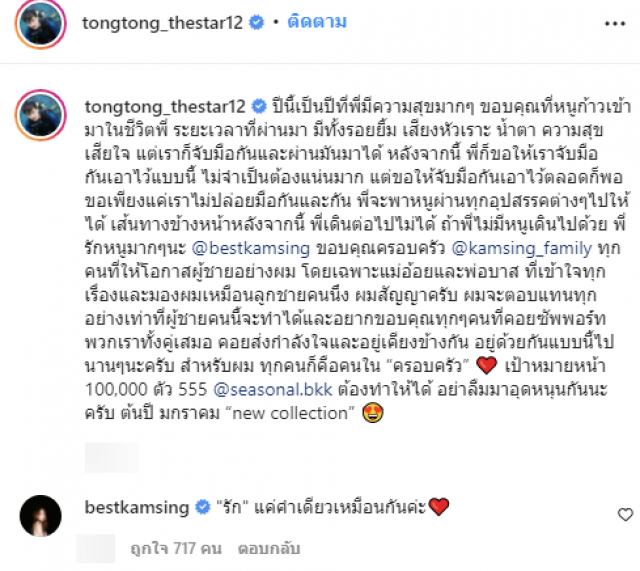Like the bestkamsing comment with heart icon
640x571 pixels.
[x=625, y=515]
